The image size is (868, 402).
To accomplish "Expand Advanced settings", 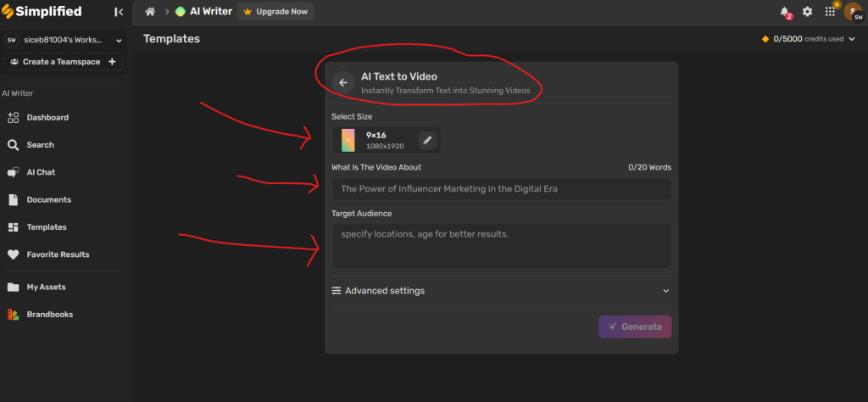I will coord(502,291).
